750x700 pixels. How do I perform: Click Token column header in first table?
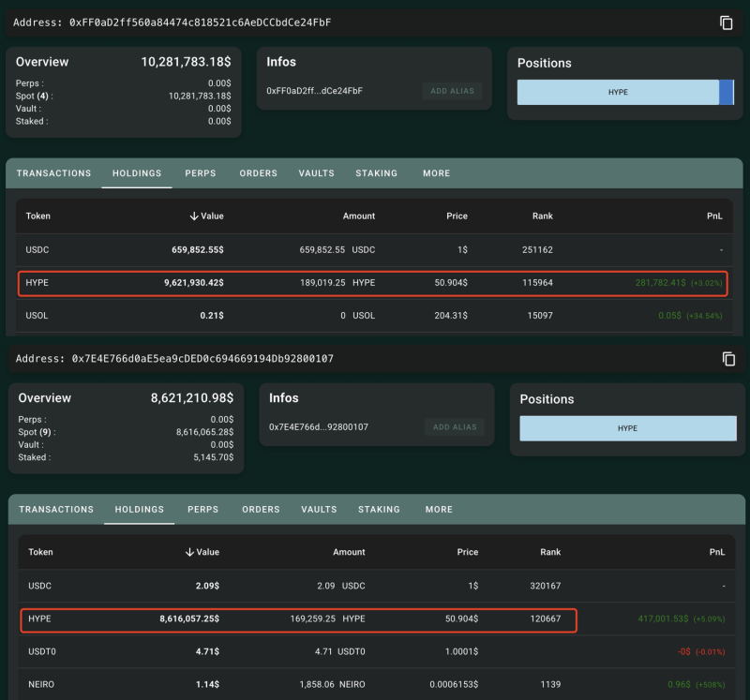[x=38, y=216]
